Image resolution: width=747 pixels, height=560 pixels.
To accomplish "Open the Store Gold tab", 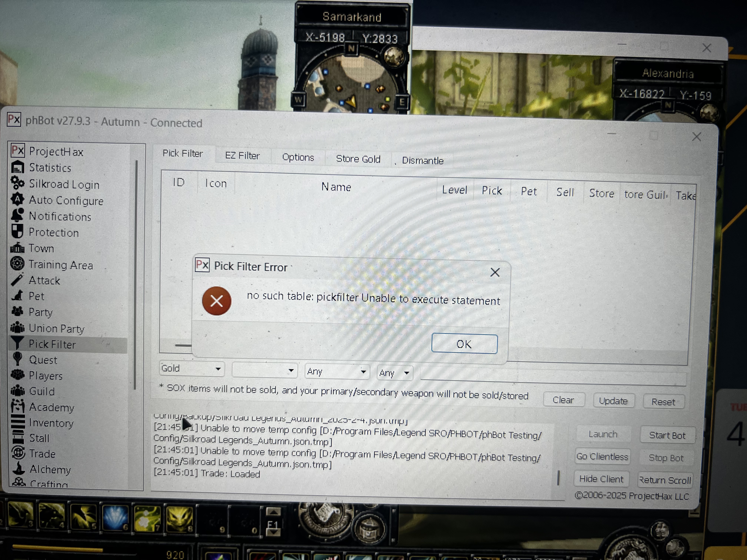I will (x=358, y=159).
